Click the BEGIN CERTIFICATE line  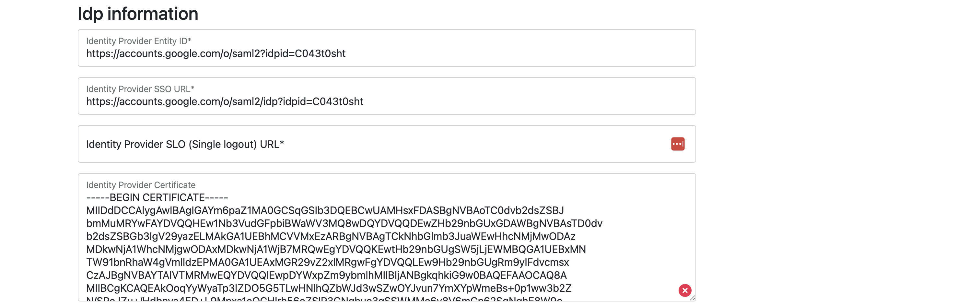(157, 197)
